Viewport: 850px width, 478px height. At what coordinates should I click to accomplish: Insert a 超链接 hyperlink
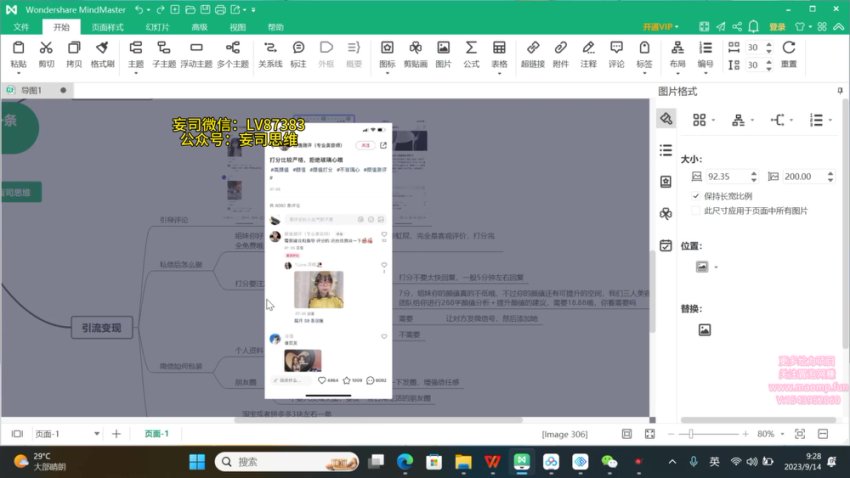533,53
